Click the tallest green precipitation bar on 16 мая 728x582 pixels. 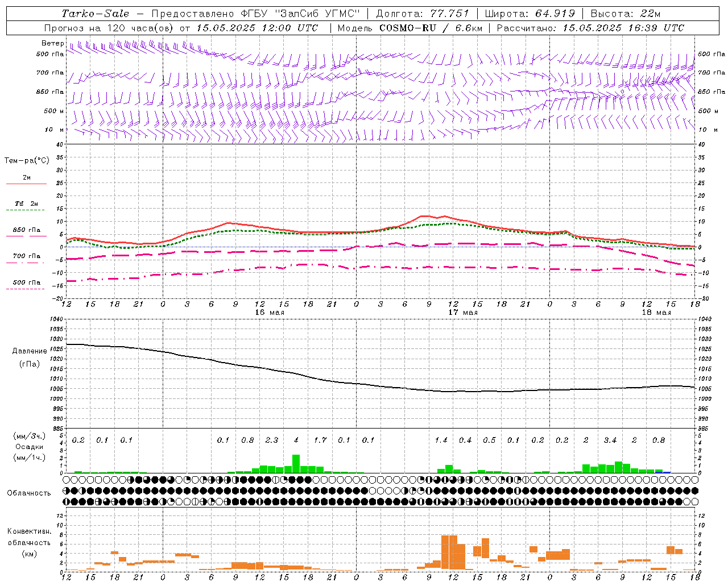point(296,464)
